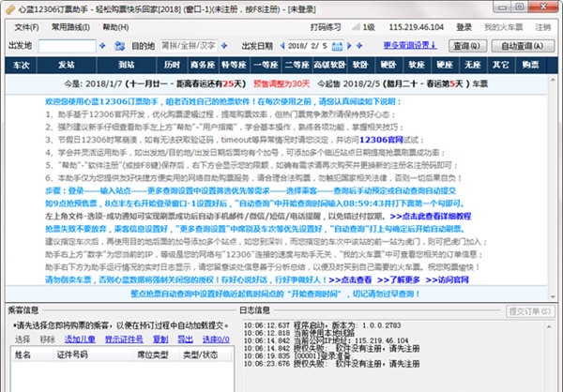The image size is (563, 392).
Task: Click the 席位类型 column in passenger list
Action: click(156, 354)
